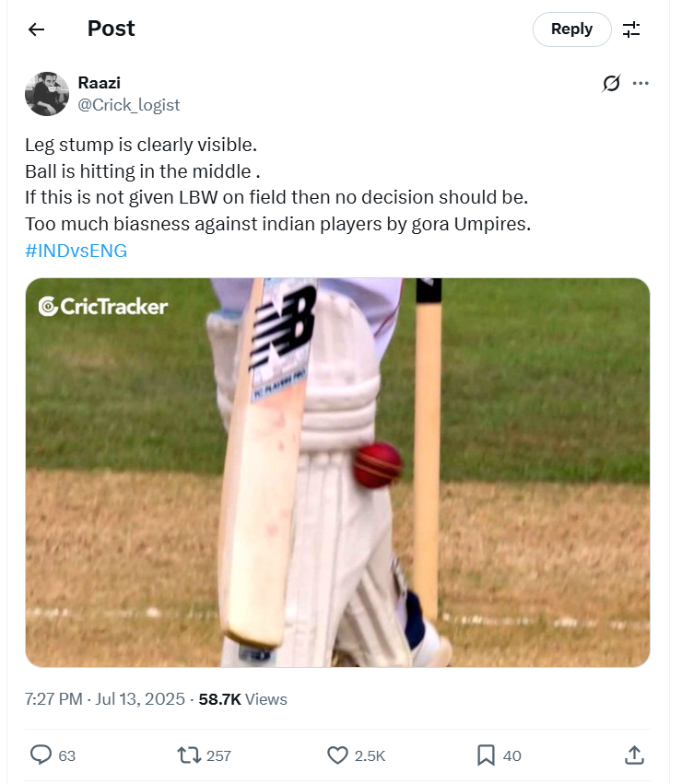Open Raazi's profile avatar
The width and height of the screenshot is (682, 784).
tap(47, 94)
